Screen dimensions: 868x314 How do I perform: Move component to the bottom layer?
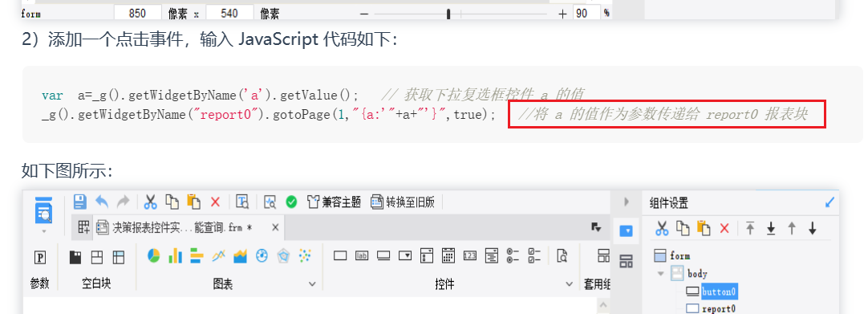(771, 227)
